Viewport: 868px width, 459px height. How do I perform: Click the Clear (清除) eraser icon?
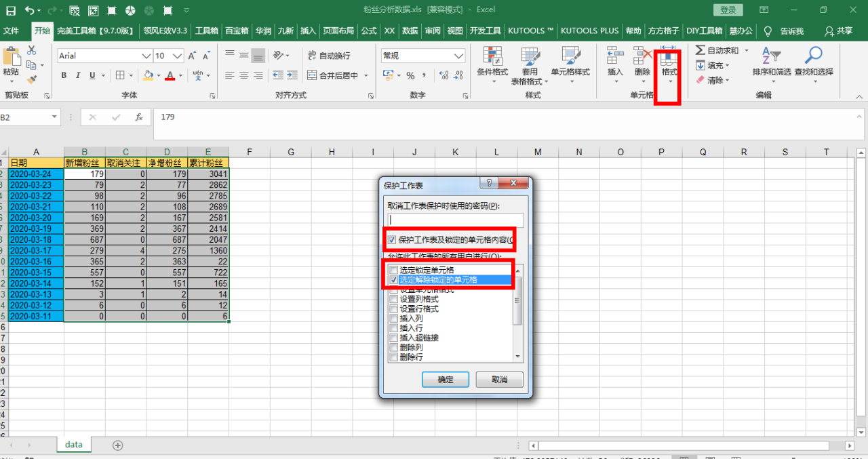click(701, 80)
